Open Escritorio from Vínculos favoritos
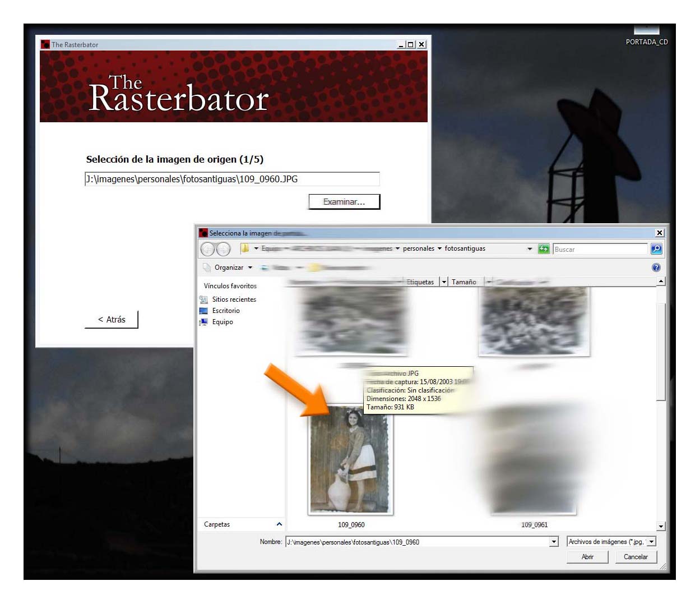 [x=226, y=310]
